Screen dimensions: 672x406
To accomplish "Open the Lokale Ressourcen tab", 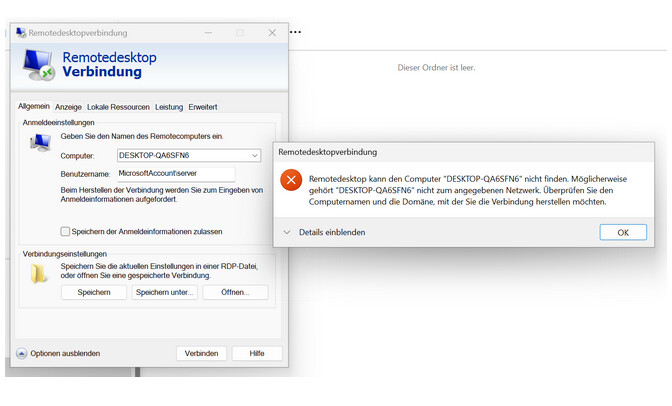I will pos(118,107).
